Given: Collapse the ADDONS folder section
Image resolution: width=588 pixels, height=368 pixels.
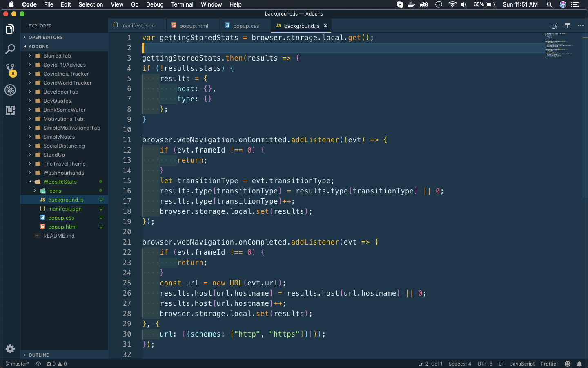Looking at the screenshot, I should click(x=64, y=47).
